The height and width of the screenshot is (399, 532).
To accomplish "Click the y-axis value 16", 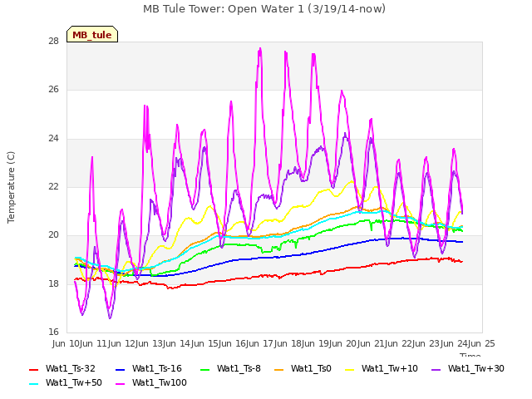I will tap(53, 332).
